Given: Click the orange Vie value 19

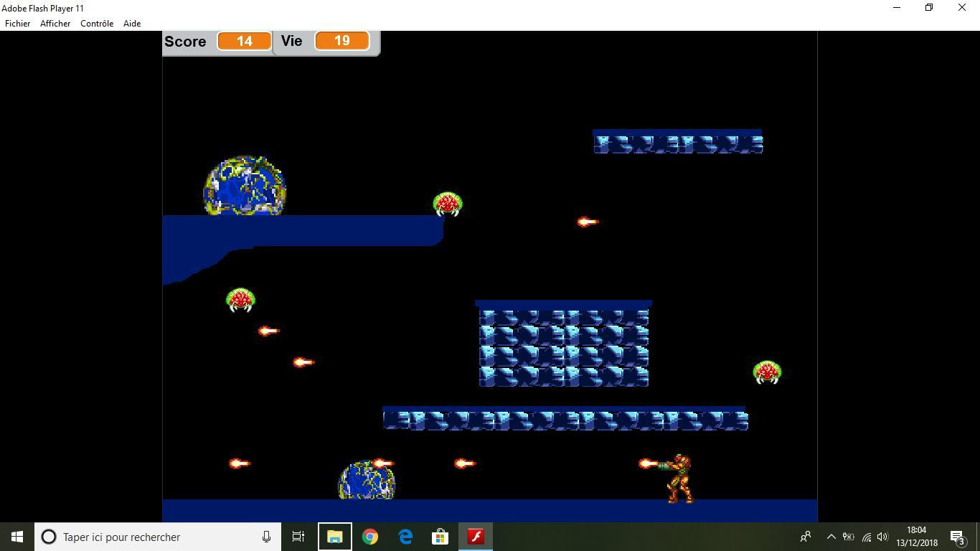Looking at the screenshot, I should 342,40.
